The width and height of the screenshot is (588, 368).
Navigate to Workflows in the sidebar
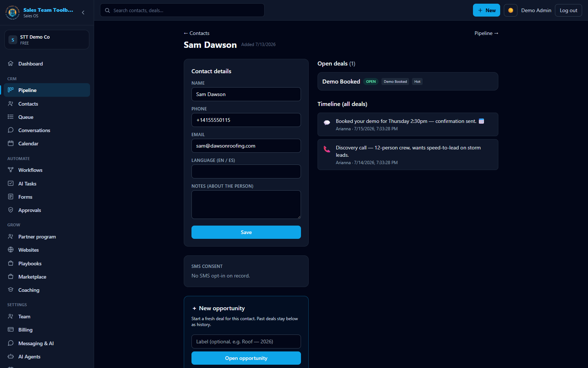(x=47, y=170)
